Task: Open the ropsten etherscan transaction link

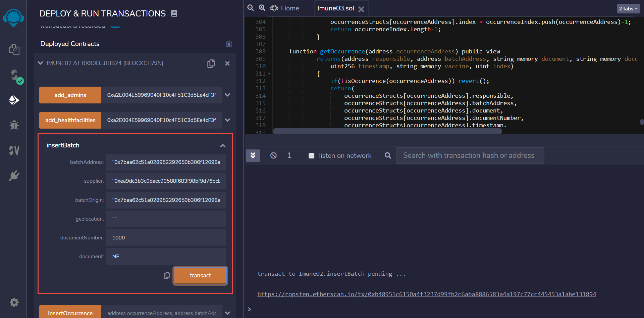Action: click(x=427, y=294)
